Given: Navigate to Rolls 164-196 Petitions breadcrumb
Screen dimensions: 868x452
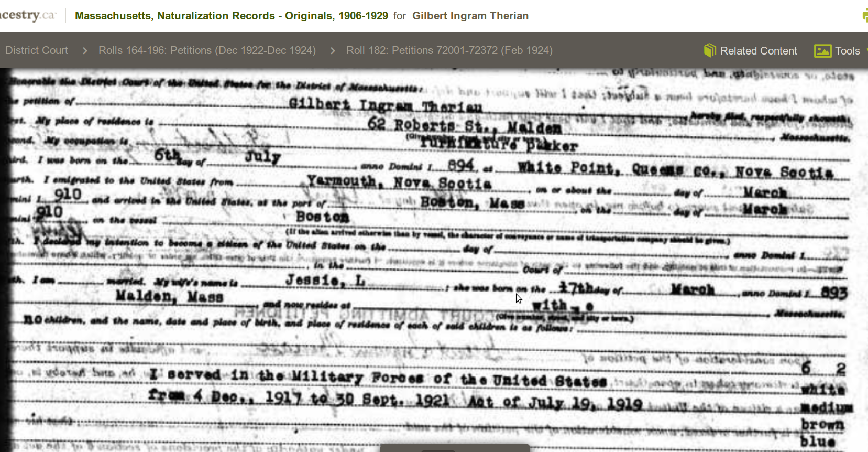Looking at the screenshot, I should coord(207,50).
